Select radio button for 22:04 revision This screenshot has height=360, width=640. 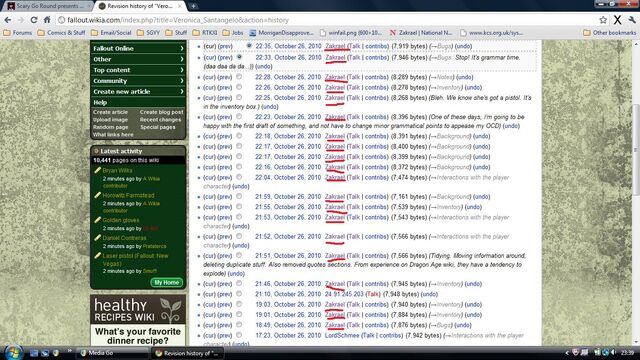[239, 177]
